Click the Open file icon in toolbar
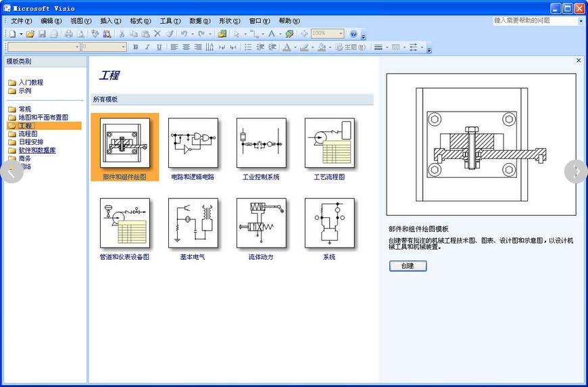The height and width of the screenshot is (387, 588). click(x=30, y=34)
